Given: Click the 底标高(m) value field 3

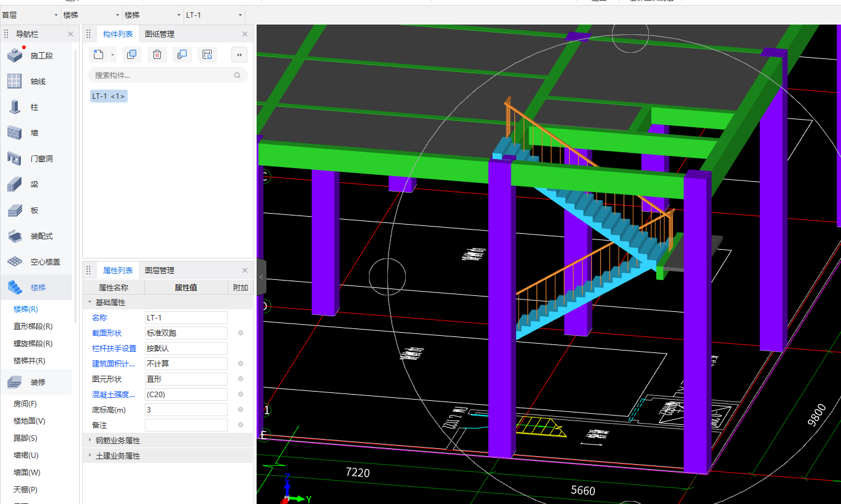Looking at the screenshot, I should click(x=186, y=409).
